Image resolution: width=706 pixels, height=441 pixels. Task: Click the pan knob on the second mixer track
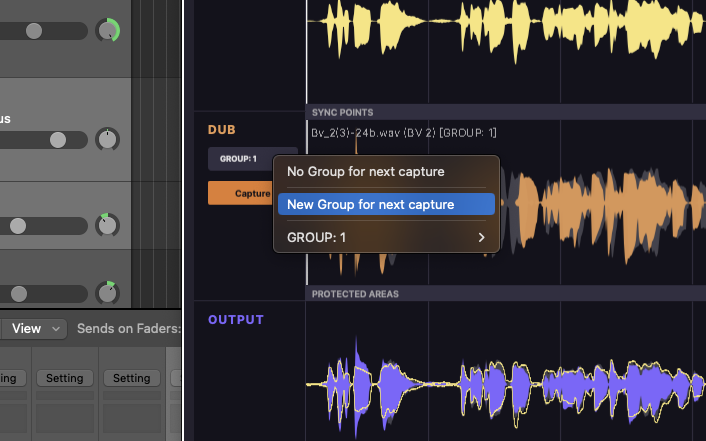pyautogui.click(x=107, y=139)
